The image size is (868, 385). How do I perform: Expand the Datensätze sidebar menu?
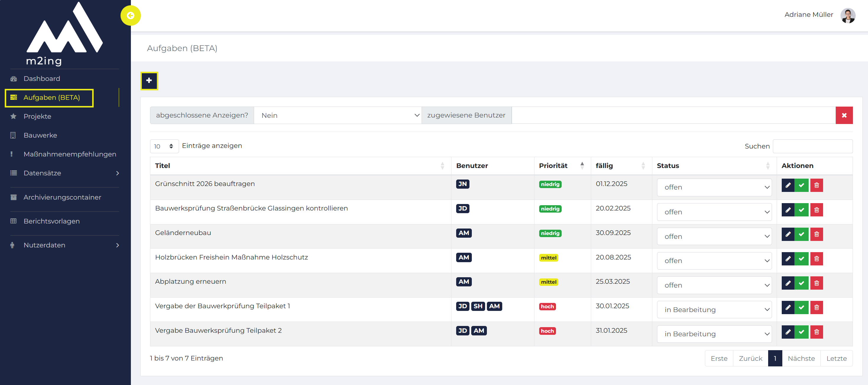[64, 173]
